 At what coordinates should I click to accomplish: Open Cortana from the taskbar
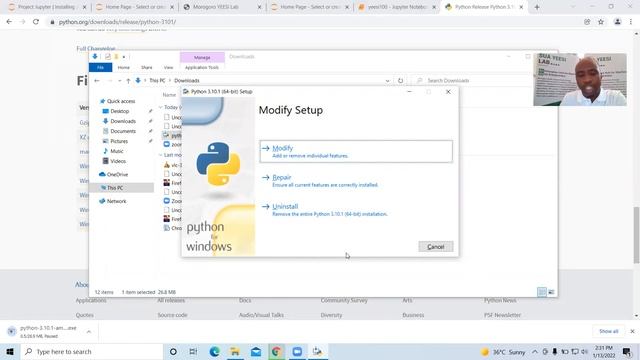pos(173,351)
